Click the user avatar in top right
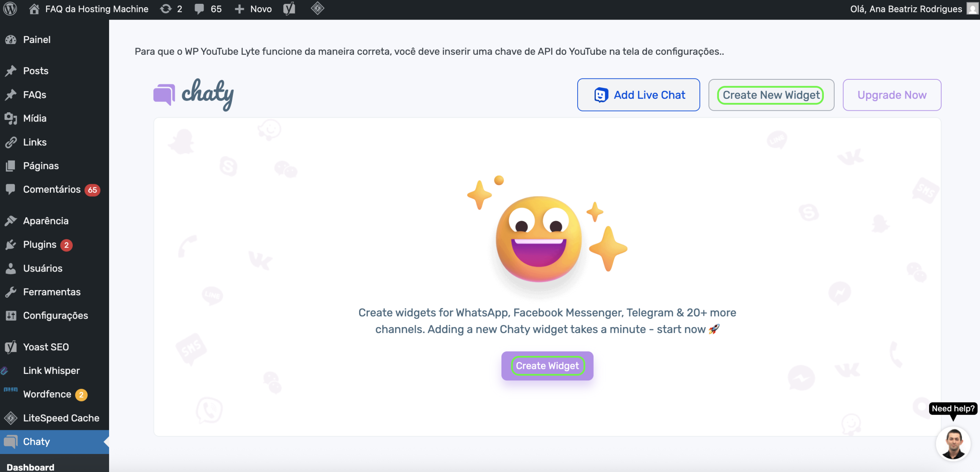This screenshot has height=472, width=980. [x=972, y=9]
